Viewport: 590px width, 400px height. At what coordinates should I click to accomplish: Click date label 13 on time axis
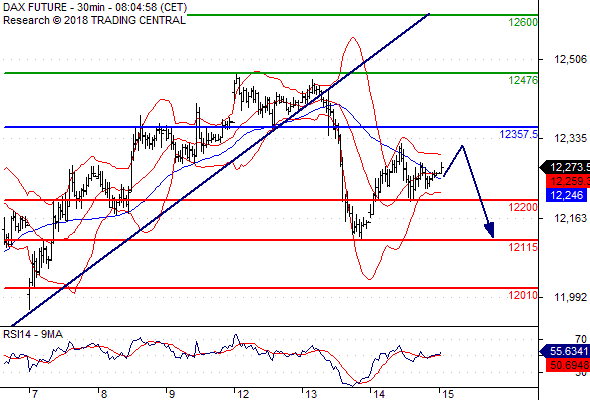point(311,394)
